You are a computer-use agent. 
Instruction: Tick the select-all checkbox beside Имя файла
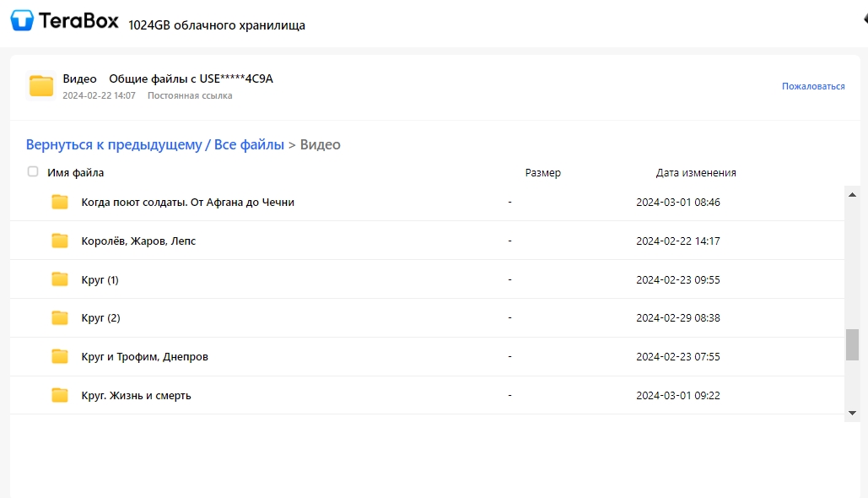(33, 171)
